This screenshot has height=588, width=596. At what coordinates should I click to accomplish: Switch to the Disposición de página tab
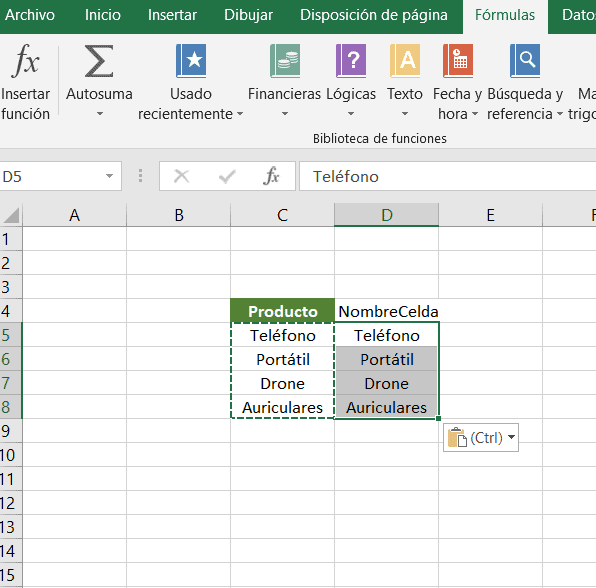click(374, 15)
